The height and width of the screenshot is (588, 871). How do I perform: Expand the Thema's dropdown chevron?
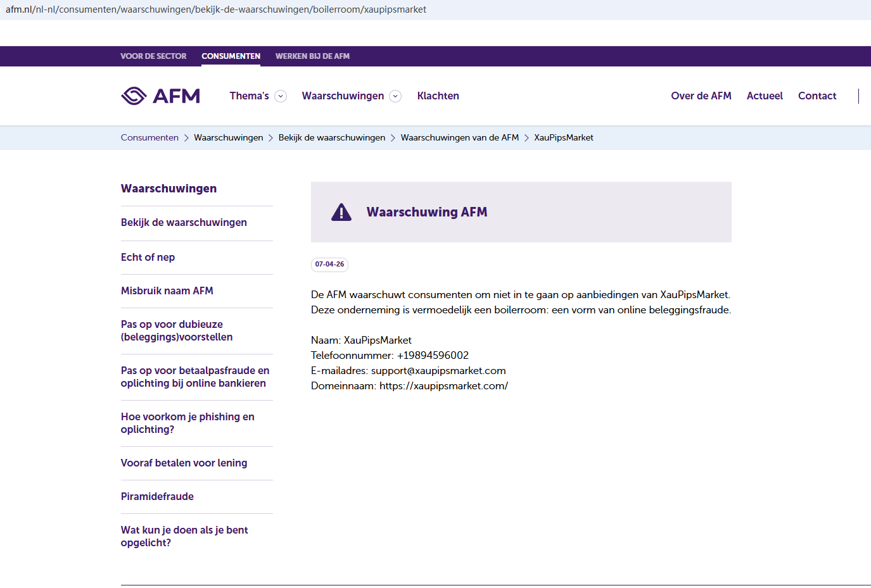pos(281,96)
